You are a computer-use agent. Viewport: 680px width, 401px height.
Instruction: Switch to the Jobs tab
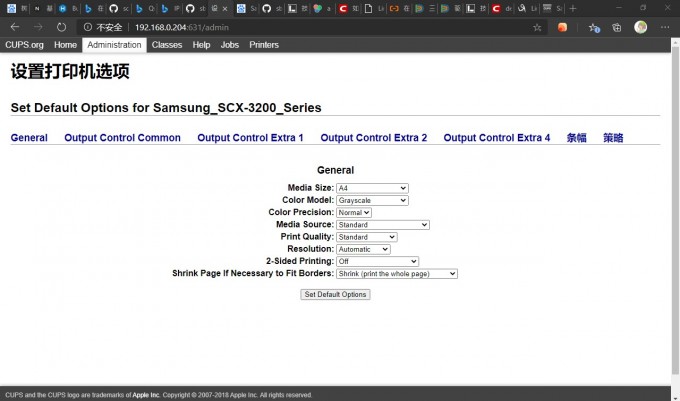(x=230, y=45)
